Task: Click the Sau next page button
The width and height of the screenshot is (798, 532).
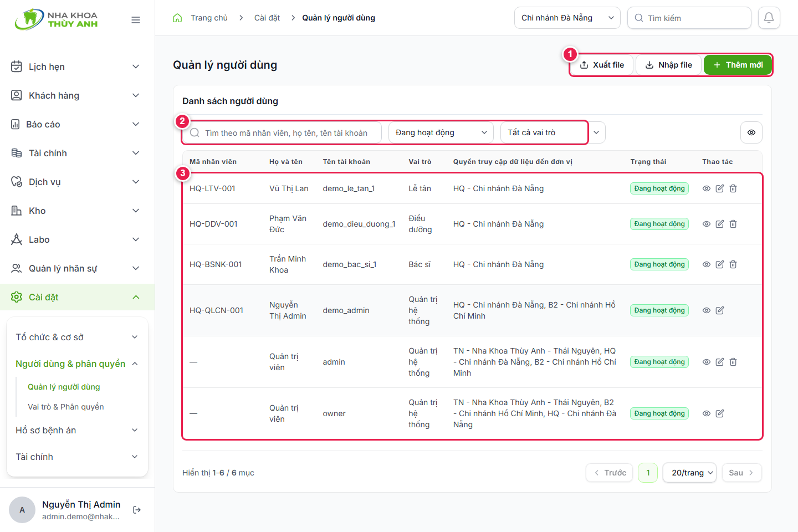Action: coord(741,473)
